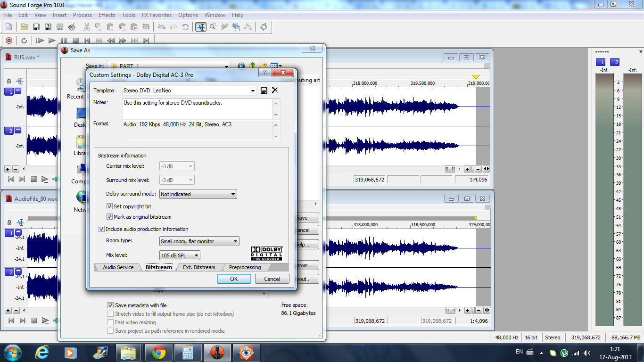
Task: Click Go to End in the transport bar
Action: coord(146,41)
